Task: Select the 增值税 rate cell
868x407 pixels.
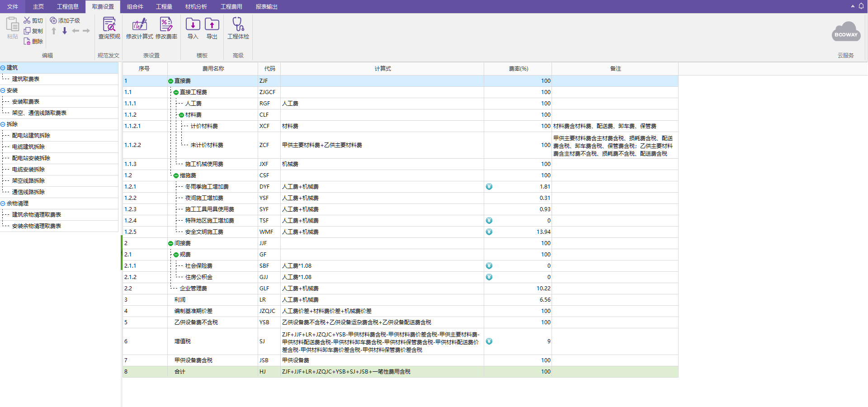Action: pos(518,341)
